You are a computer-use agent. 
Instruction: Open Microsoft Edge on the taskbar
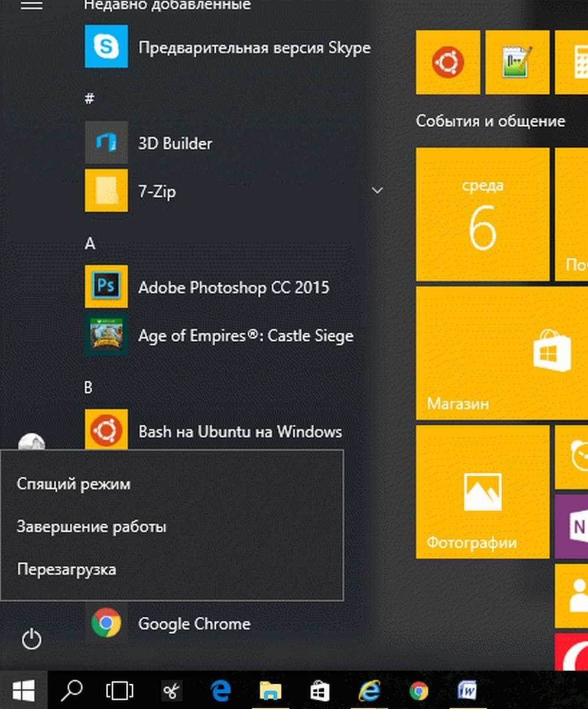[221, 690]
